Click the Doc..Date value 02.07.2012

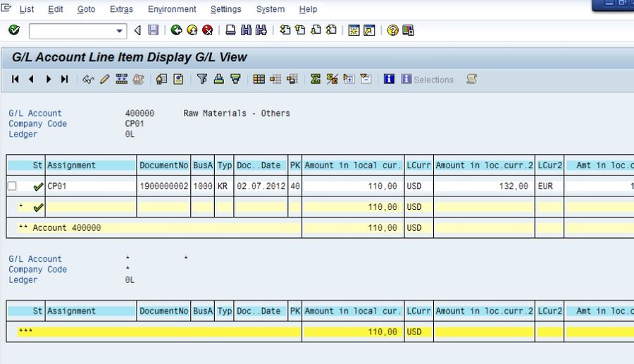261,187
